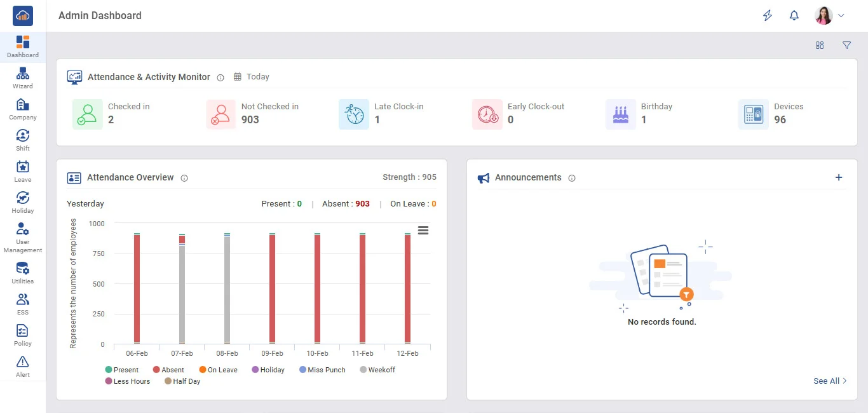Click the red Absent bar for 09-Feb
The image size is (868, 413).
(272, 289)
